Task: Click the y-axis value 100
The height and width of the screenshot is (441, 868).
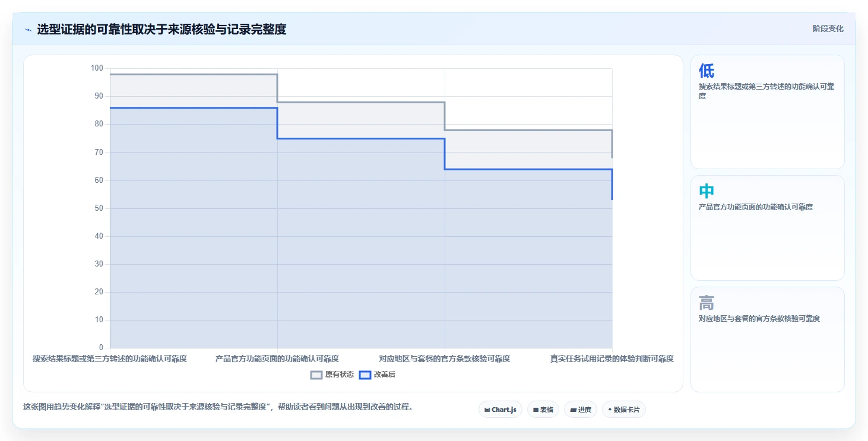Action: tap(96, 68)
